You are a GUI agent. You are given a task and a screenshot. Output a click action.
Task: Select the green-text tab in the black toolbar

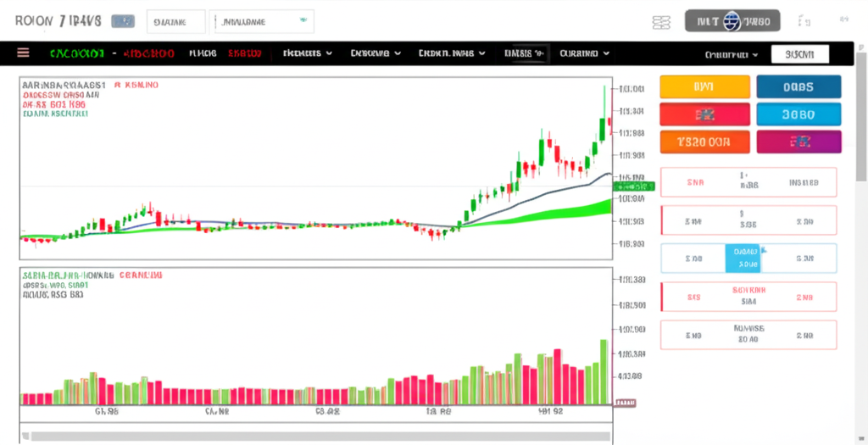tap(76, 53)
